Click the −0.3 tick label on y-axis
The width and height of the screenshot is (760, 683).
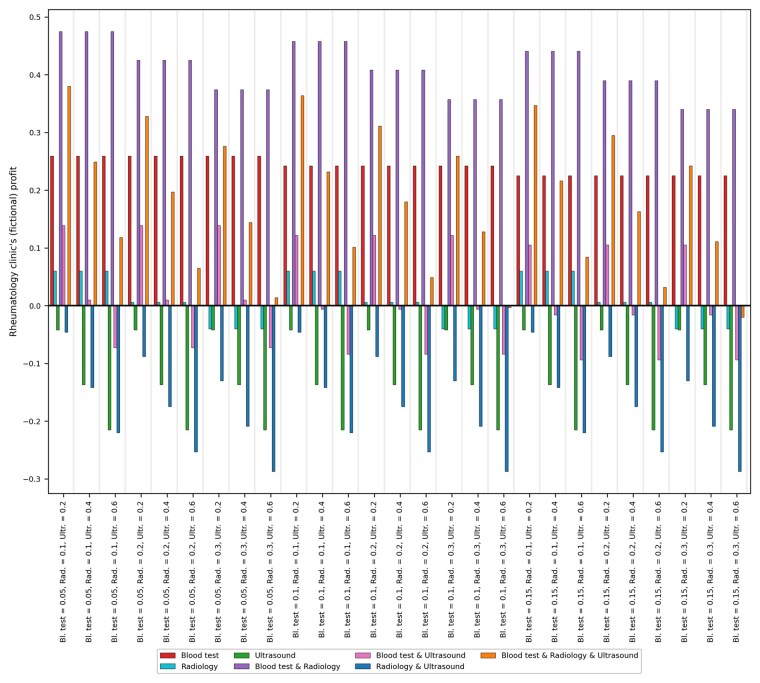pos(30,479)
